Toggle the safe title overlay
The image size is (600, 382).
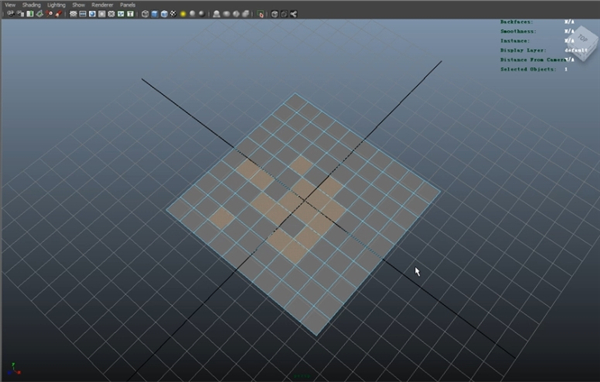pos(130,14)
